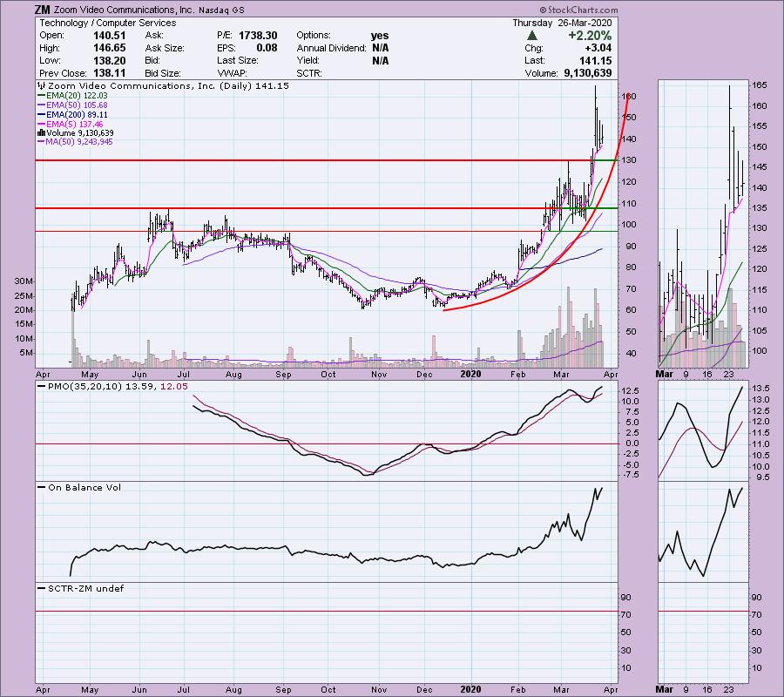The height and width of the screenshot is (697, 784).
Task: Select the Low price 138.20
Action: click(x=110, y=60)
